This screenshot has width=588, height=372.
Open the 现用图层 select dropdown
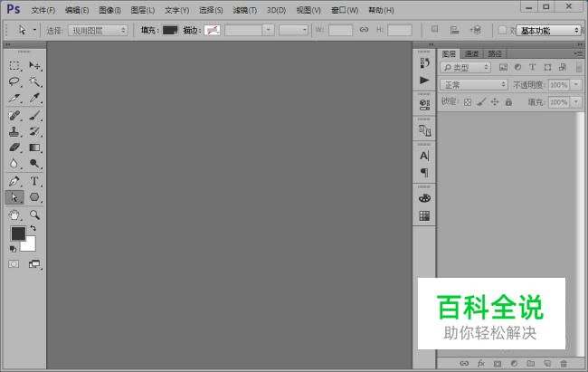coord(98,31)
